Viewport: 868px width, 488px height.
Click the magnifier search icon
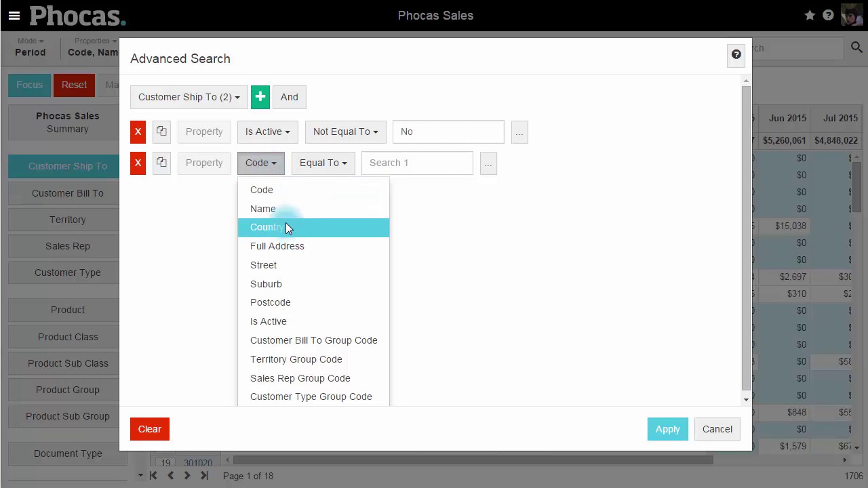pos(856,47)
